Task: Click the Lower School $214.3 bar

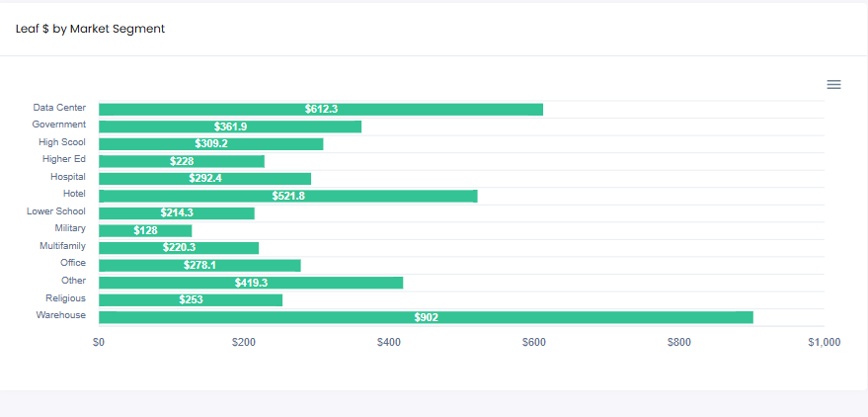Action: (x=177, y=212)
